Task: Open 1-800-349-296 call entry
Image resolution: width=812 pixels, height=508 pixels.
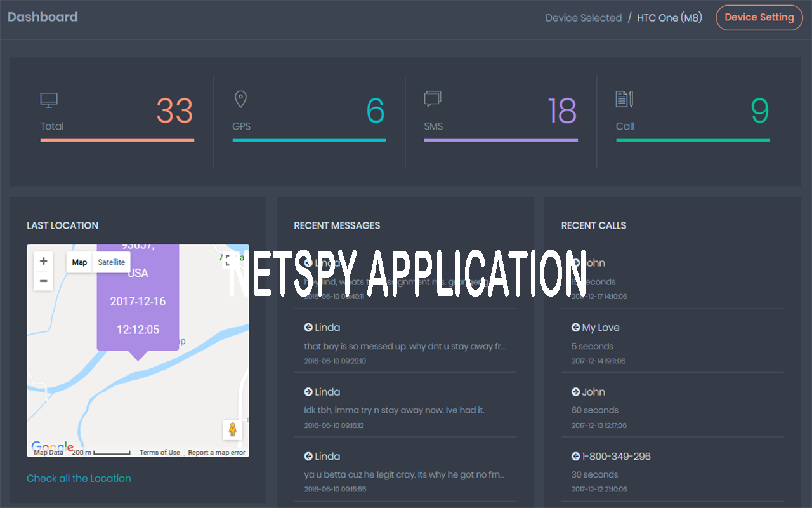Action: (x=672, y=472)
